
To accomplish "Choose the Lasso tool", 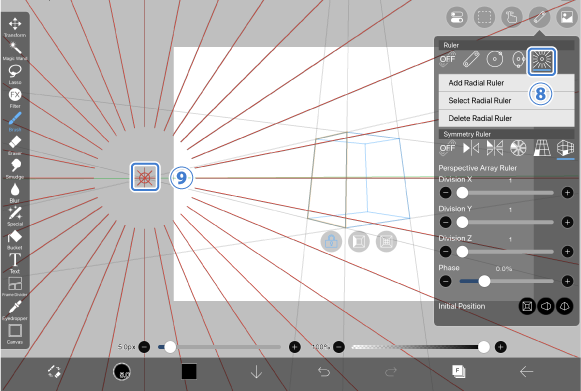I will click(x=15, y=74).
